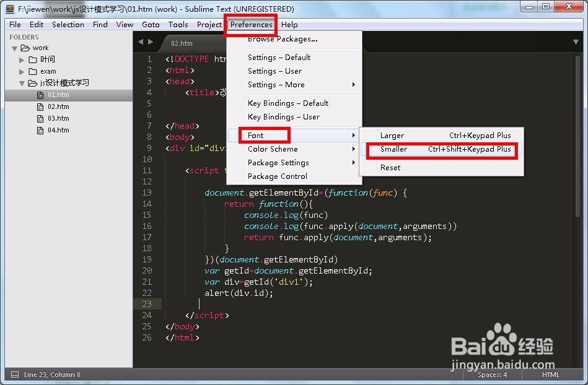Click the forward navigation arrow in the tab bar

coord(151,41)
